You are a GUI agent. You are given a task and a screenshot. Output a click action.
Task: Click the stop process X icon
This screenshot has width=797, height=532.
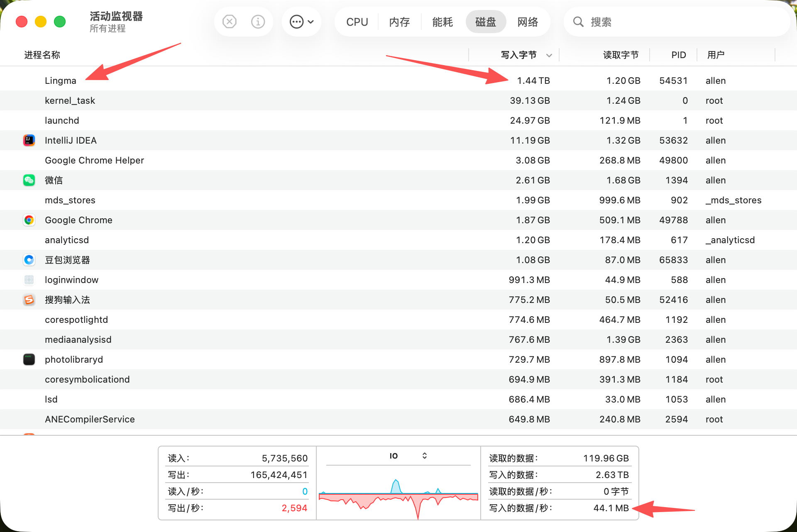229,22
